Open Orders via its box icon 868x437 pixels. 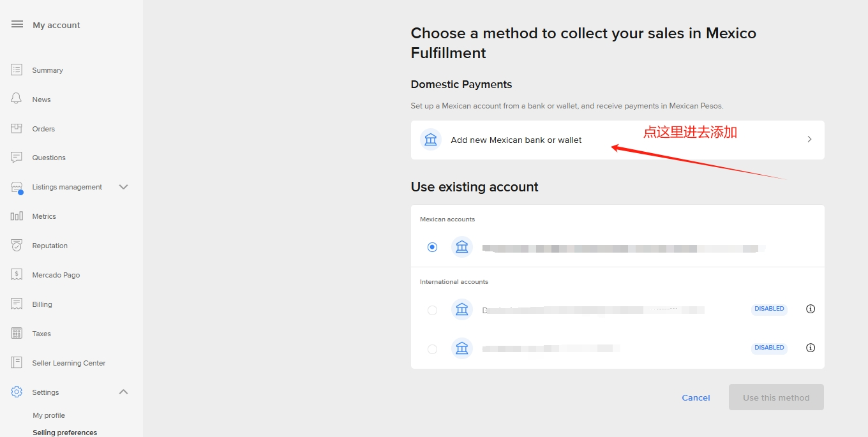click(17, 128)
